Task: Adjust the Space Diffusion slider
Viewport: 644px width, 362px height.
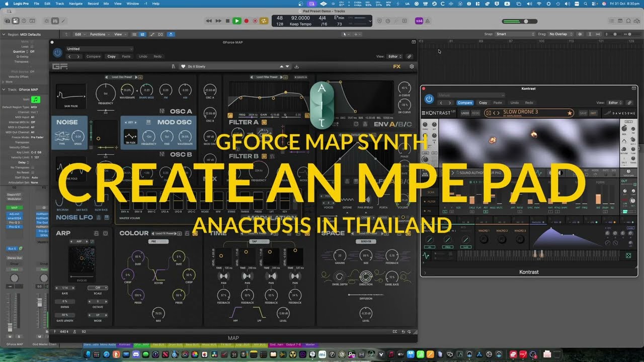Action: (x=366, y=295)
